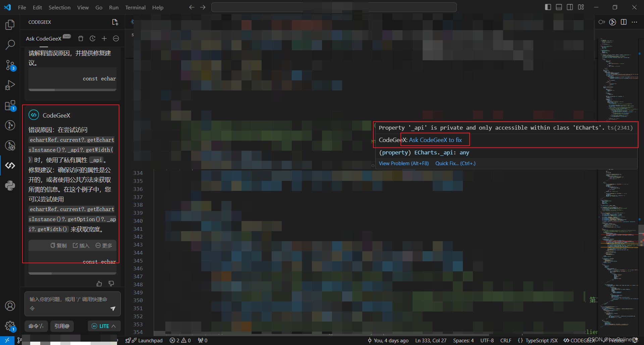Open CodeGeeX chat history icon

[93, 39]
